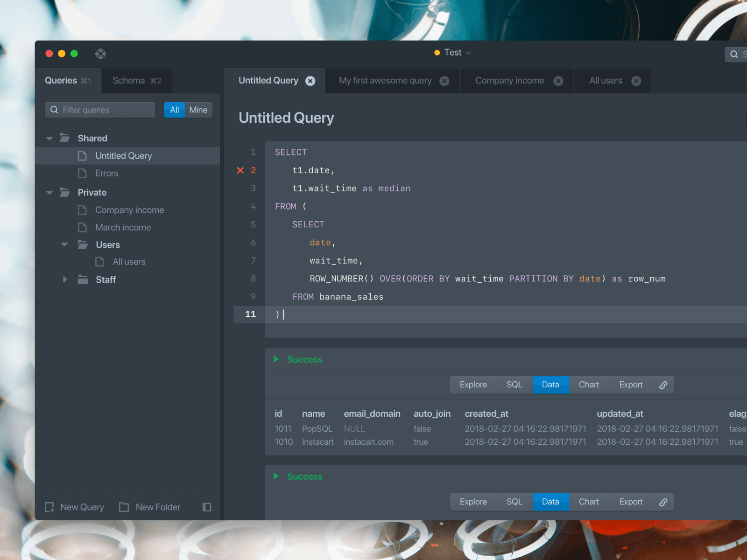Close the My first awesome query tab
Screen dimensions: 747x560
coord(444,81)
